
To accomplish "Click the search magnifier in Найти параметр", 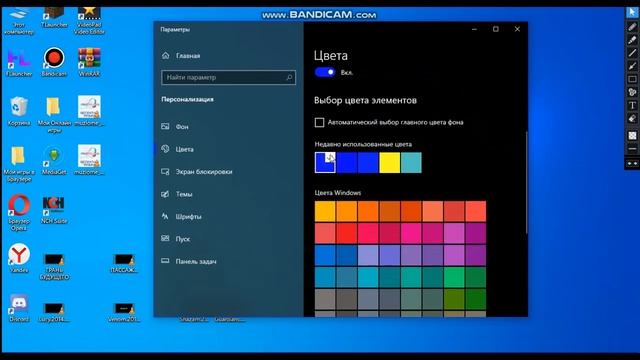I will click(289, 77).
